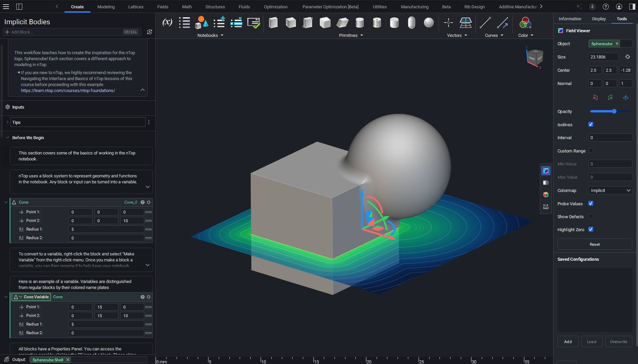
Task: Open the user account icon
Action: tap(619, 7)
